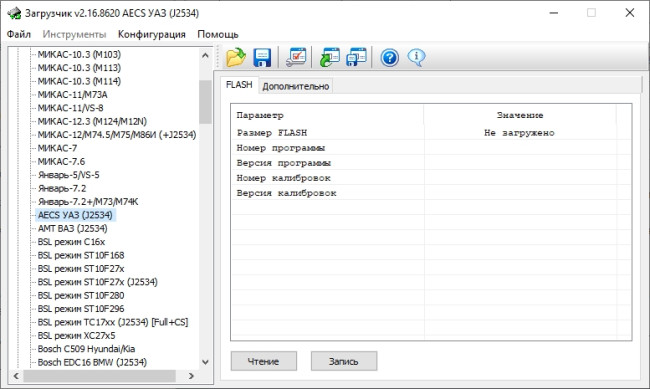
Task: Select the Номер программы row
Action: pos(431,148)
